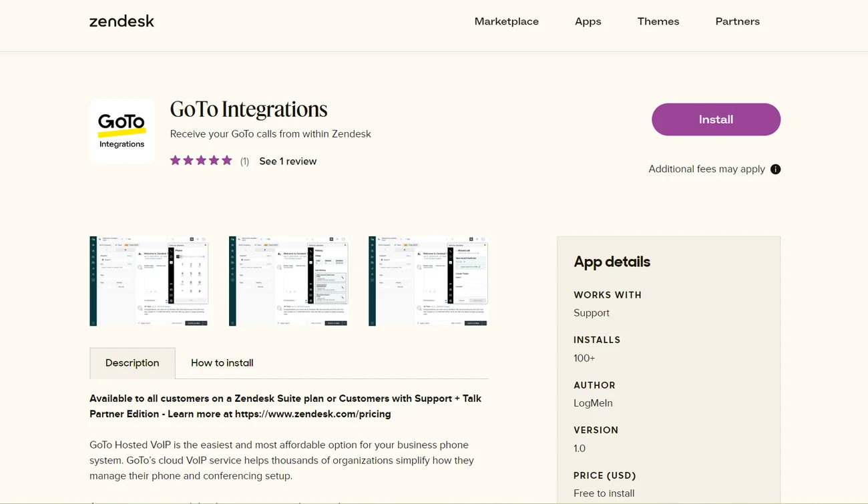The height and width of the screenshot is (504, 868).
Task: Go to Apps in the top navigation
Action: [588, 21]
